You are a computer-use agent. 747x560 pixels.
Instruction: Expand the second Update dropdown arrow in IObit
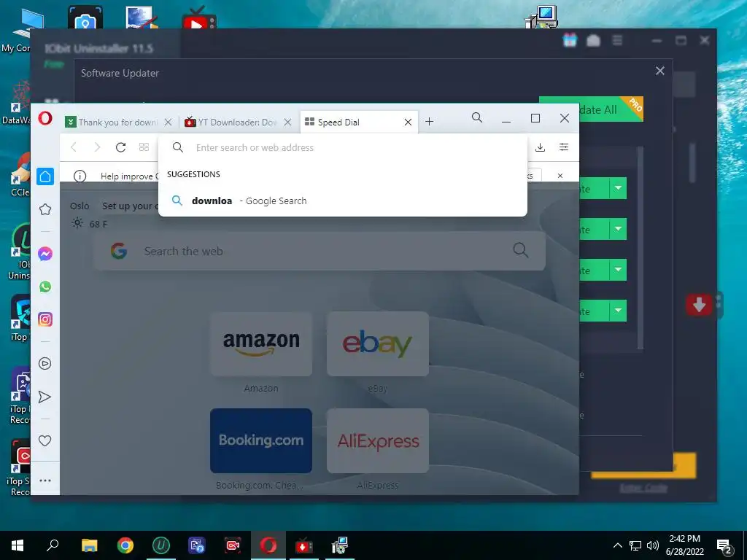click(618, 230)
